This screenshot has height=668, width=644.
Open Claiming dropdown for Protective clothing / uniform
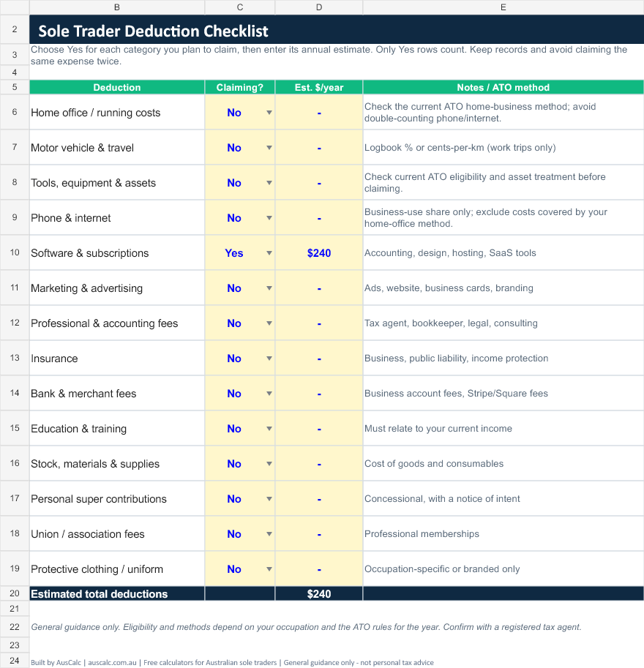tap(269, 569)
